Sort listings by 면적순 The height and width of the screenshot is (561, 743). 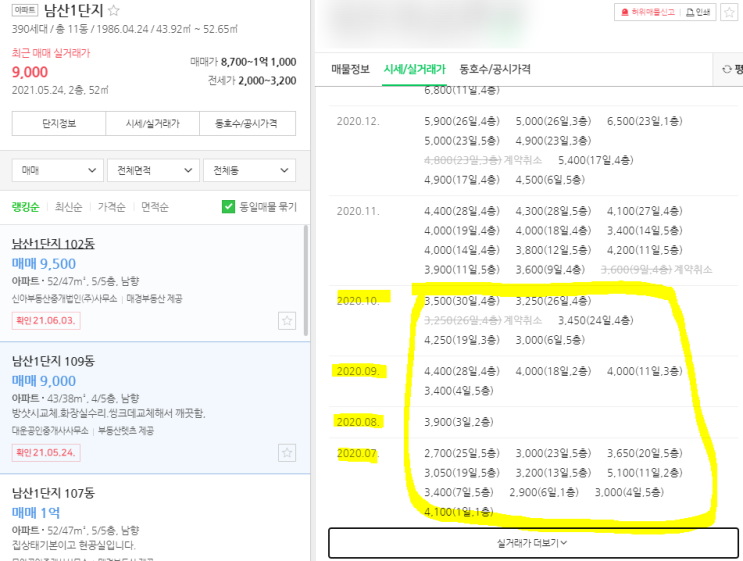(155, 207)
